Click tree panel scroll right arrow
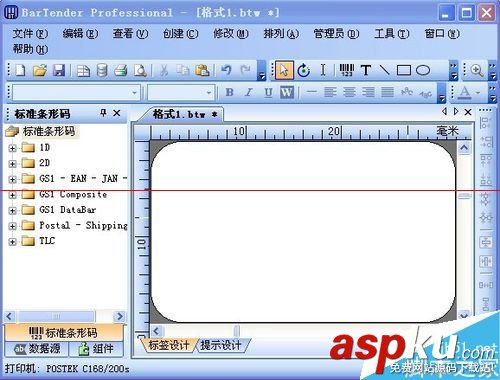The height and width of the screenshot is (380, 500). (119, 316)
